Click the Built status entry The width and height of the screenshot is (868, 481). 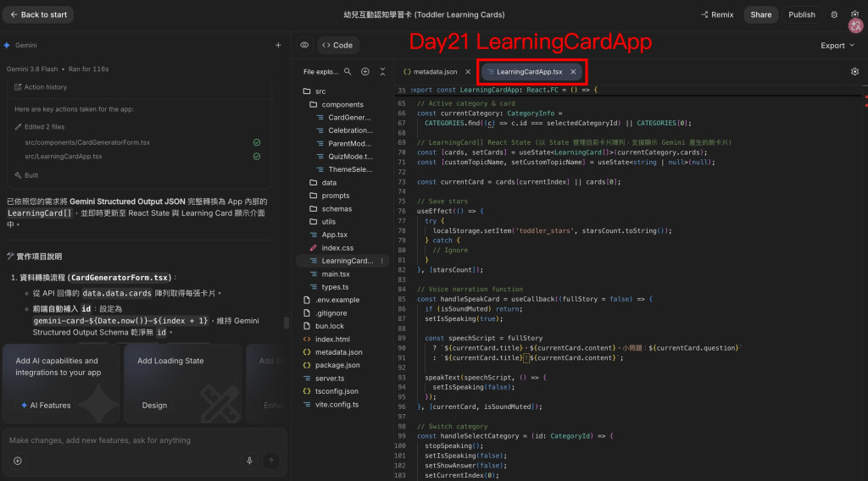tap(26, 175)
